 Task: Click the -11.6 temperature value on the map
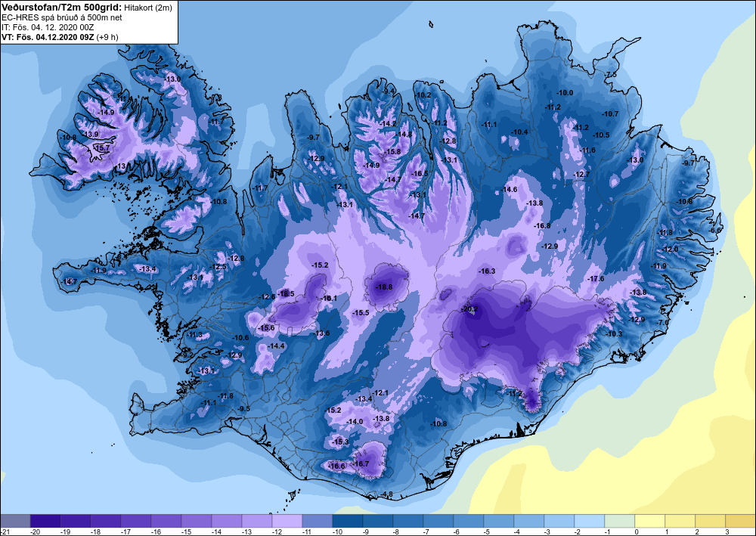point(587,150)
